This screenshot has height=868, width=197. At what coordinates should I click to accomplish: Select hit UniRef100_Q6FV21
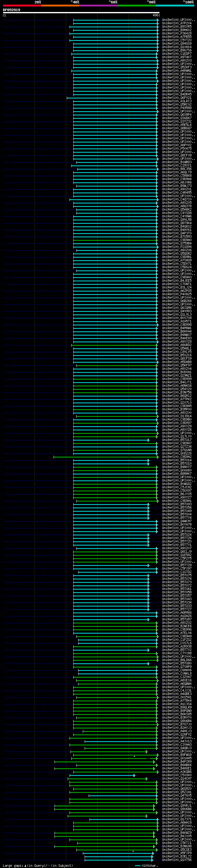tap(177, 98)
